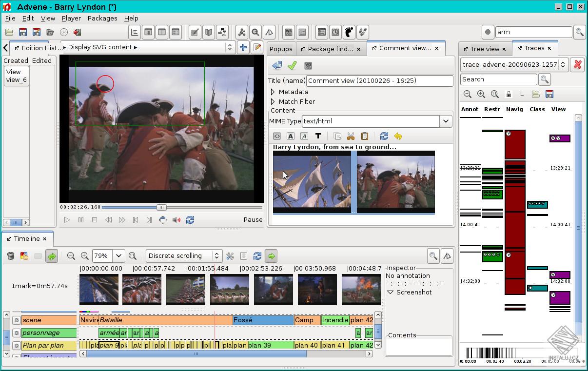The width and height of the screenshot is (588, 371).
Task: Click the blue plus icon above video
Action: coord(243,47)
